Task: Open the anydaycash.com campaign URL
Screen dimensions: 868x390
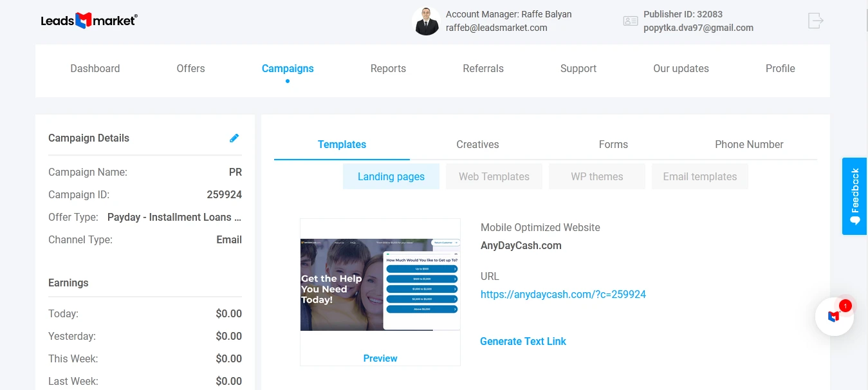Action: [x=563, y=294]
